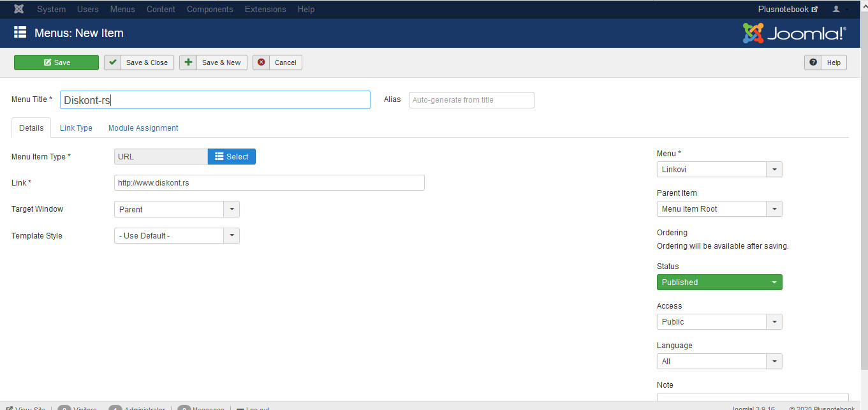Click the Help question mark button
This screenshot has height=410, width=868.
point(825,62)
